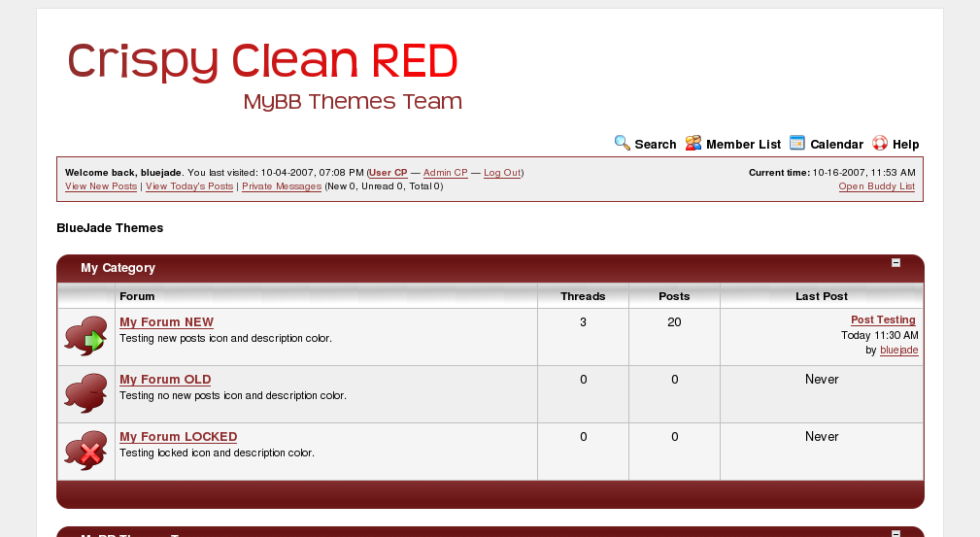
Task: Click the Help lifebuoy icon
Action: (880, 144)
